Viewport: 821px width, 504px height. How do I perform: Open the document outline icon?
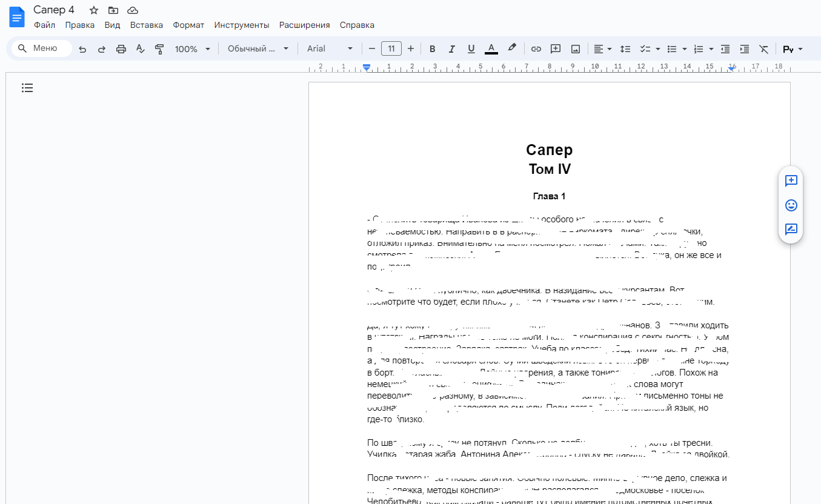(27, 88)
